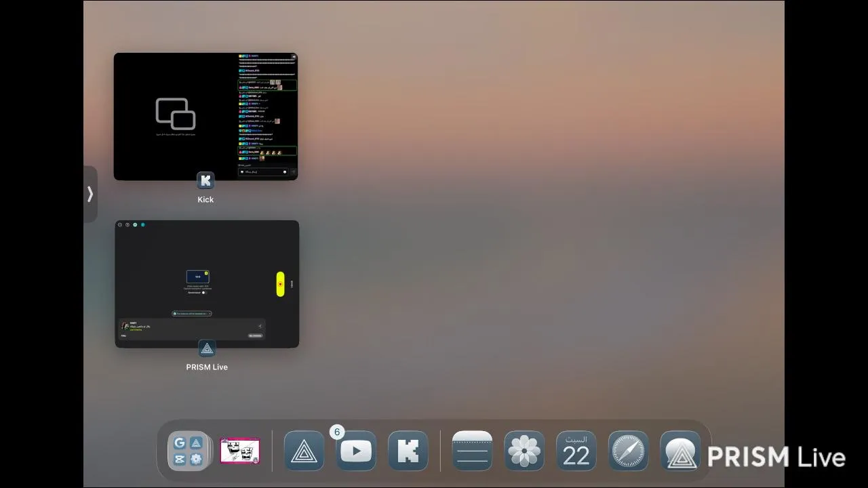Screen dimensions: 868x488
Task: Open the Calendar icon showing 22
Action: 576,451
